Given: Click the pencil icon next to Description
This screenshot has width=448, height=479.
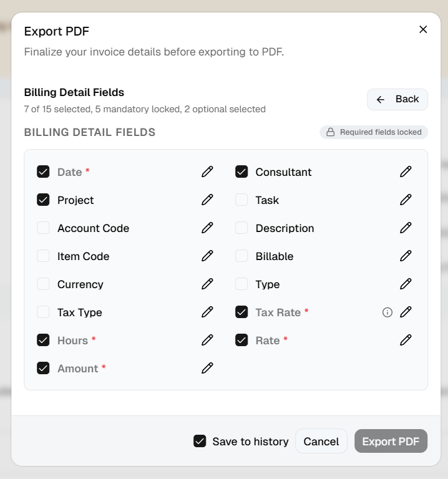Looking at the screenshot, I should point(406,228).
